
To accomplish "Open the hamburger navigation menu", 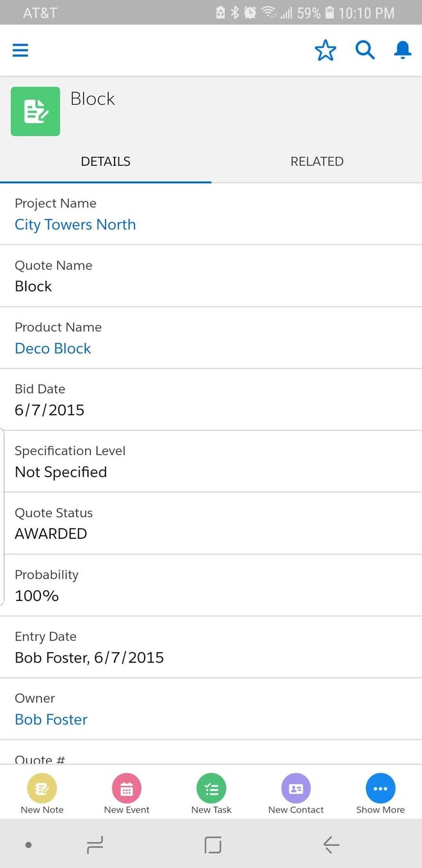I will click(x=20, y=51).
